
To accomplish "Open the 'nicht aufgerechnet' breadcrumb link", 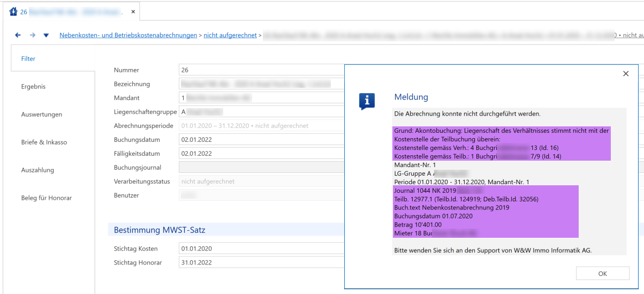I will 230,35.
